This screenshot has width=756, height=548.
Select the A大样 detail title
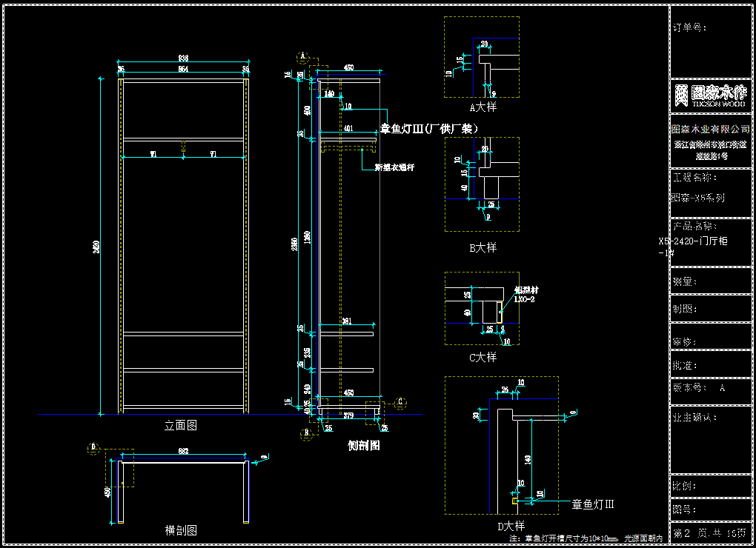pyautogui.click(x=483, y=107)
